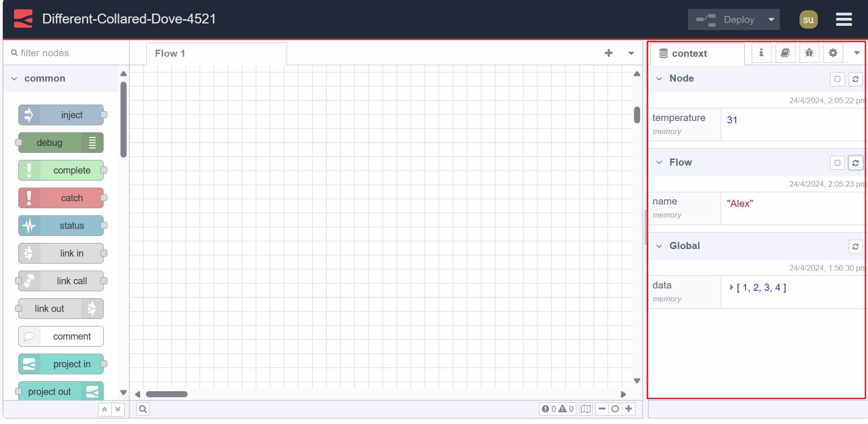Open the help book sidebar tab
The width and height of the screenshot is (868, 424).
(785, 53)
